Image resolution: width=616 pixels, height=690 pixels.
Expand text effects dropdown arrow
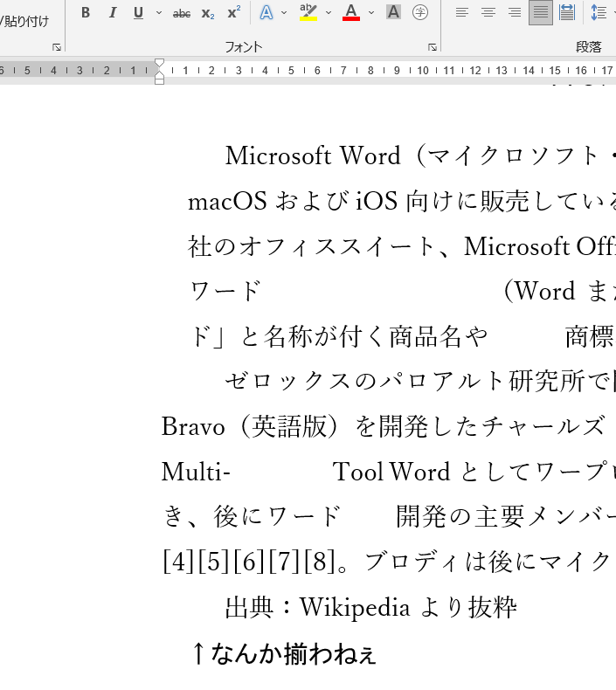284,13
